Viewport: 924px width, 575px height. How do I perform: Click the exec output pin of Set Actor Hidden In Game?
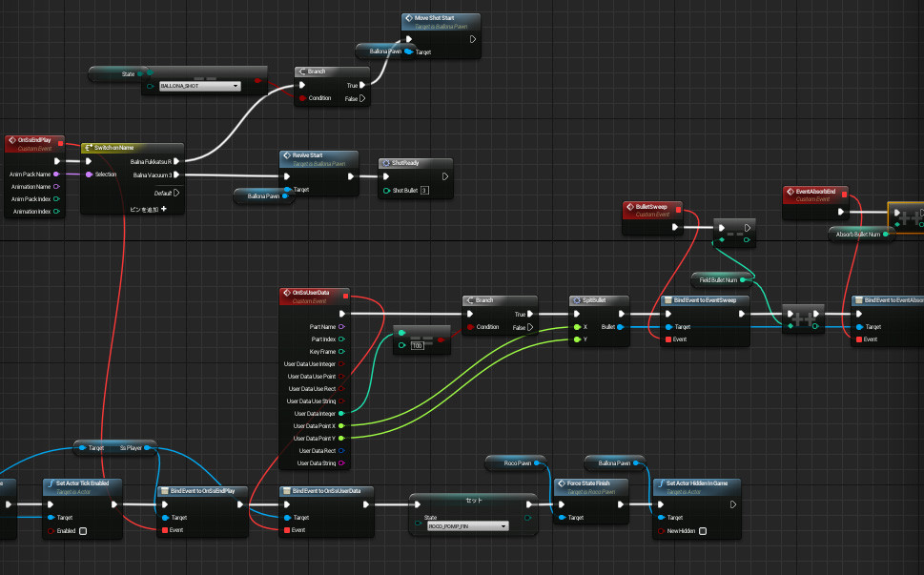coord(733,504)
